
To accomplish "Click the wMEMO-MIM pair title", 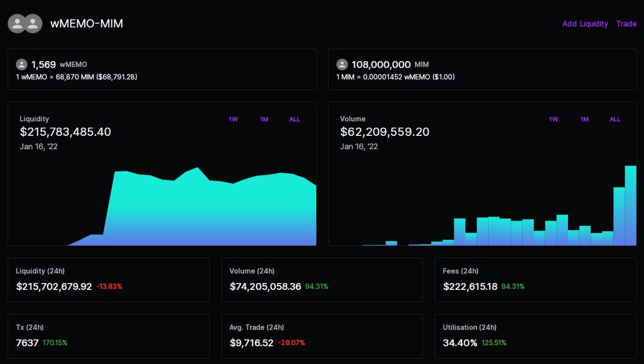I will pyautogui.click(x=86, y=24).
